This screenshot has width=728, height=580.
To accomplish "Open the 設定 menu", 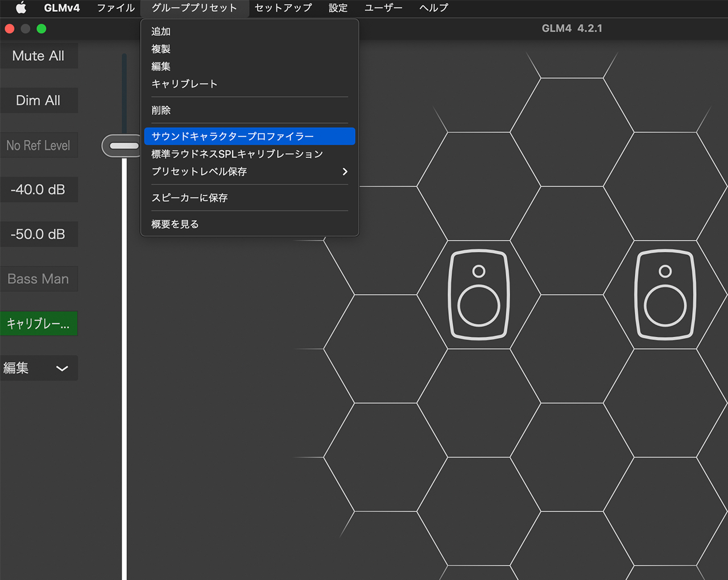I will tap(337, 8).
